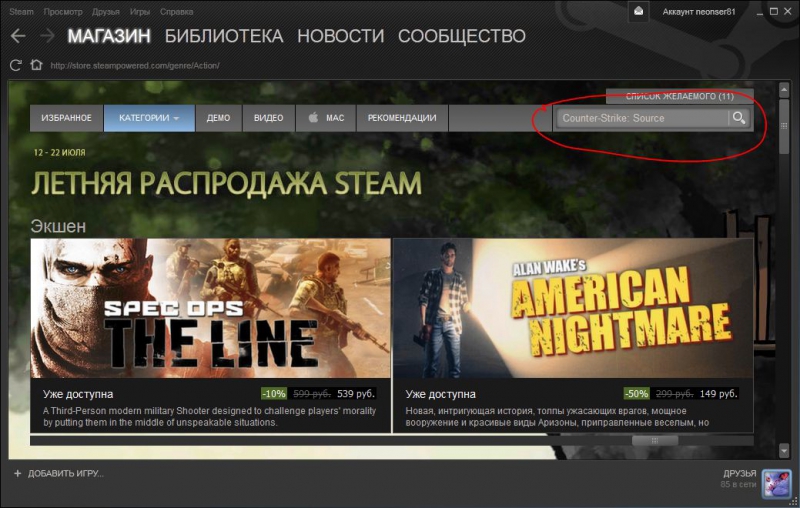
Task: Click the РЕКОМЕНДАЦИИ store tab
Action: (401, 118)
